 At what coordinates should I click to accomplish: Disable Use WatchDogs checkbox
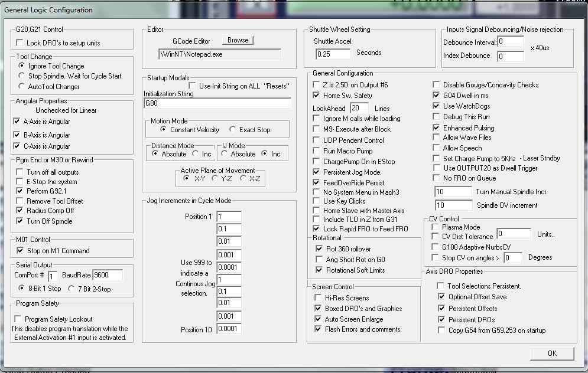pyautogui.click(x=437, y=106)
